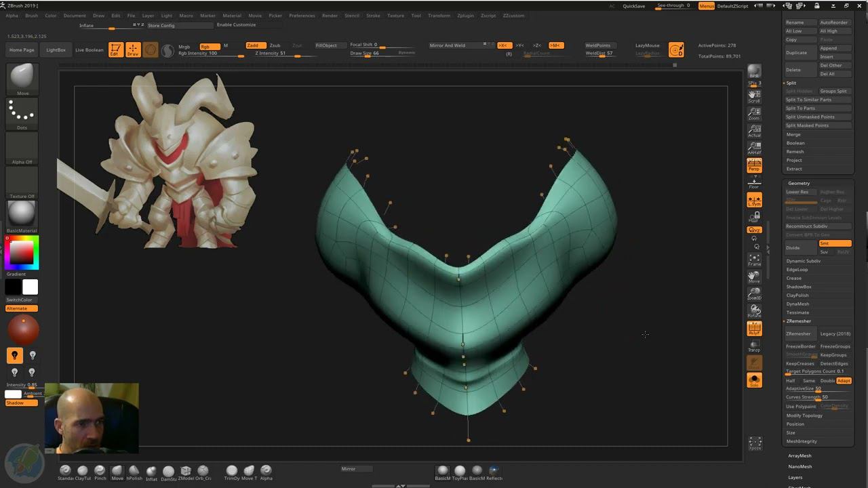This screenshot has height=488, width=868.
Task: Collapse the Split section
Action: coord(791,83)
